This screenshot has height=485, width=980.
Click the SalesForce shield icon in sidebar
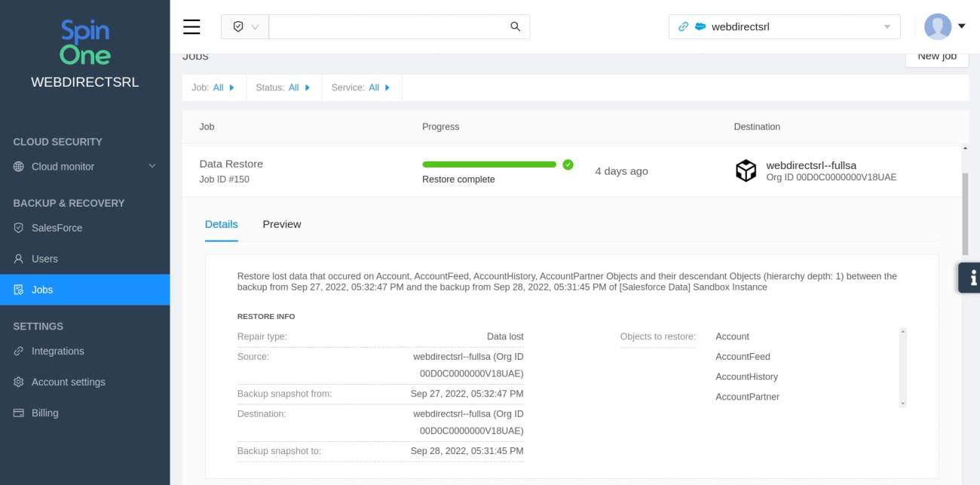(19, 228)
